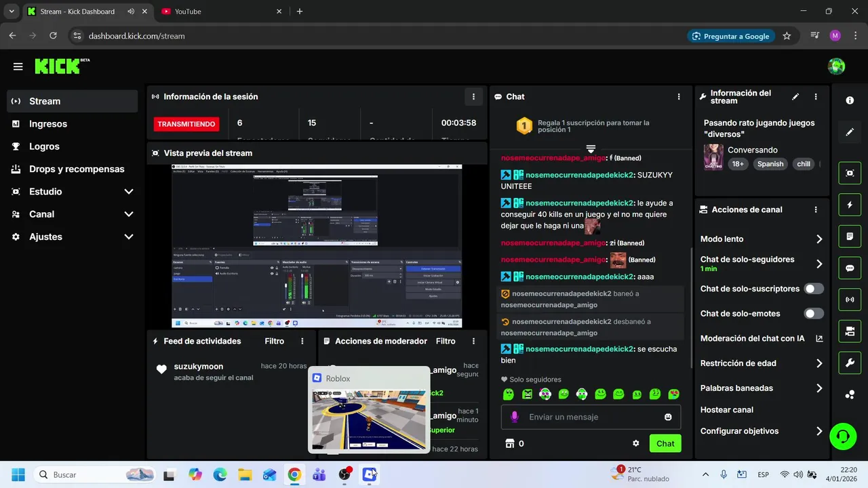Open Chat de solo-seguidores chevron
Screen dimensions: 868x488
click(819, 264)
